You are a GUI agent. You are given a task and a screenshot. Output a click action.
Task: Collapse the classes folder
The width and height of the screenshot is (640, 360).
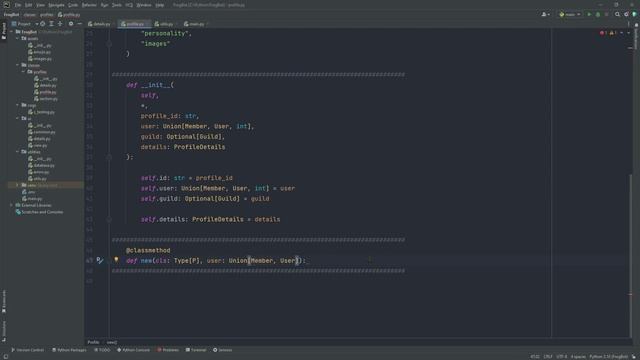[x=18, y=65]
